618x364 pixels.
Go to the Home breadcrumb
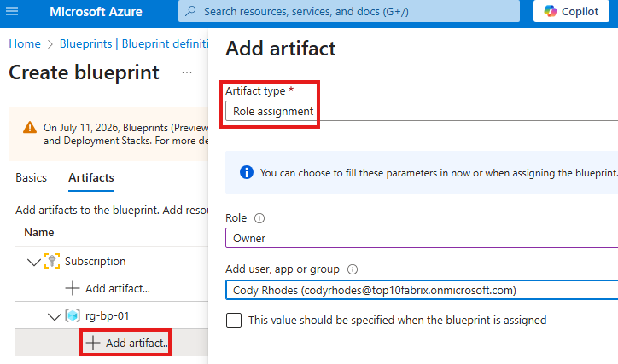tap(25, 43)
